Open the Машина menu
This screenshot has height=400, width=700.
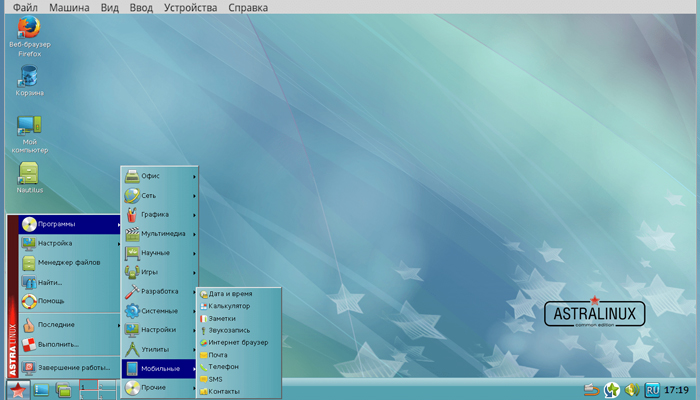click(69, 8)
